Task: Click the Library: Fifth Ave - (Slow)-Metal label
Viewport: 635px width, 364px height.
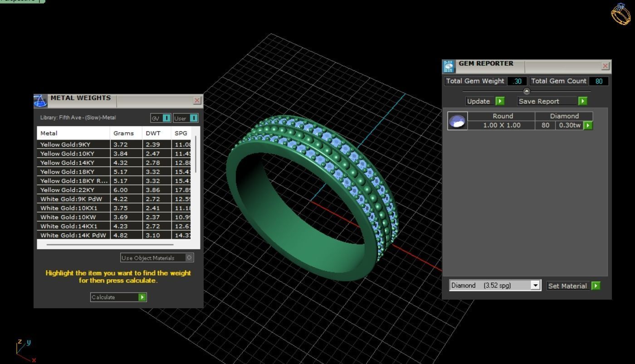Action: point(78,117)
